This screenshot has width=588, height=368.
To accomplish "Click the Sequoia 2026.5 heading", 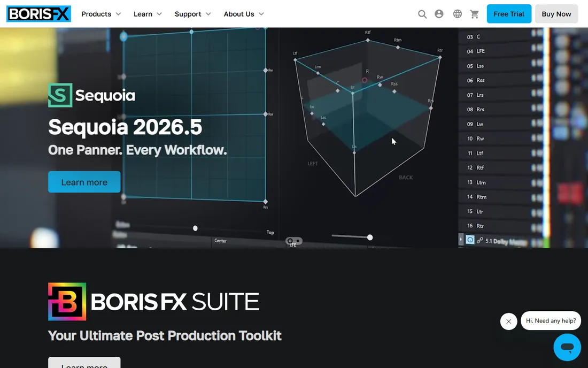I will point(125,127).
